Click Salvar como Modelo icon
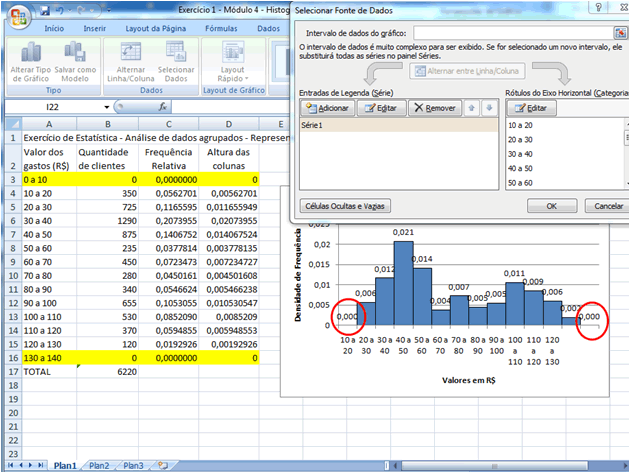The image size is (629, 472). (75, 53)
